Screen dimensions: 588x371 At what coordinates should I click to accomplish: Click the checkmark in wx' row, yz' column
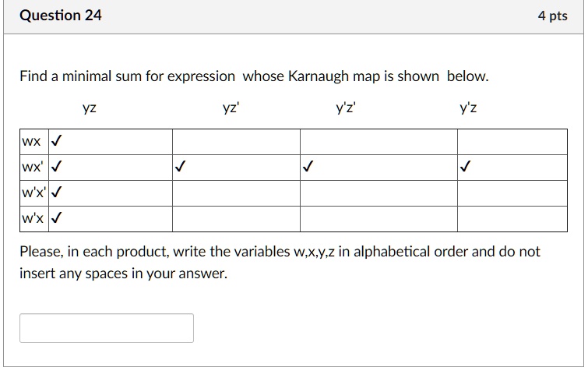click(180, 166)
